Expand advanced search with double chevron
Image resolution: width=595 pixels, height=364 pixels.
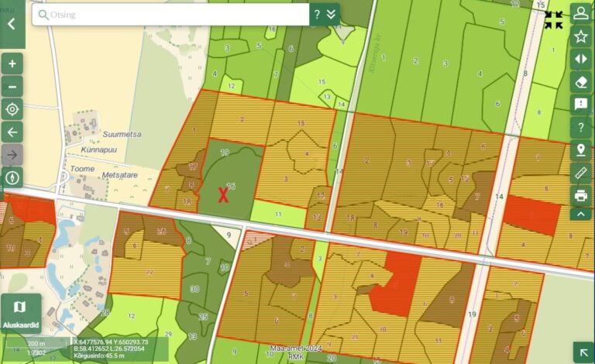point(332,14)
